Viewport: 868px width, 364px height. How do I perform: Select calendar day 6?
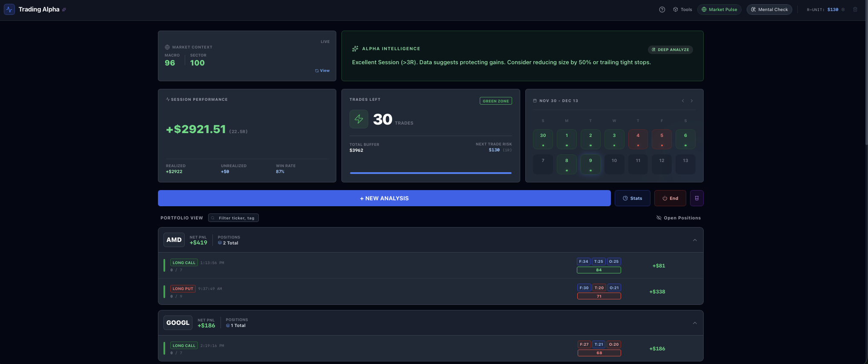[685, 139]
